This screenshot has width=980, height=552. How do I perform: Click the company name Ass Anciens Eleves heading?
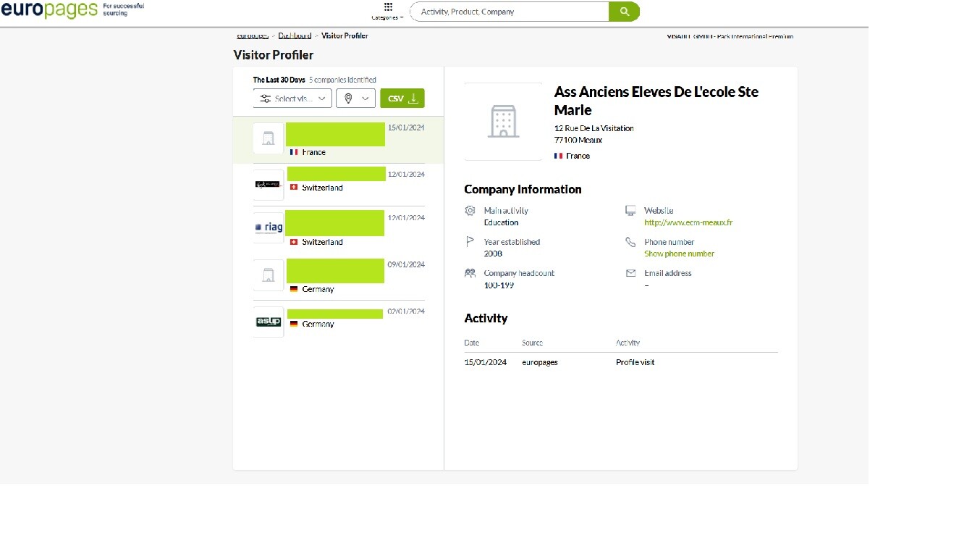[x=656, y=101]
